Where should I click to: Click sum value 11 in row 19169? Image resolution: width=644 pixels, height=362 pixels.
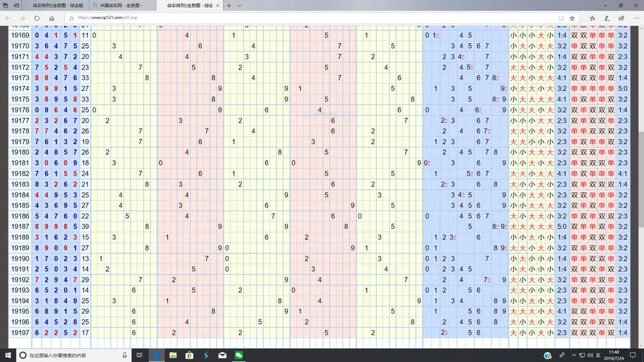coord(85,35)
